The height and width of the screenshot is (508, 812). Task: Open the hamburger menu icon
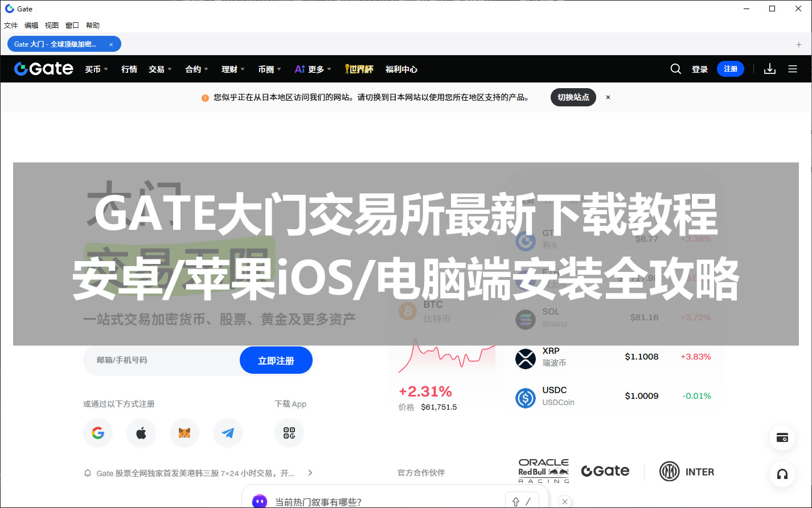(793, 69)
